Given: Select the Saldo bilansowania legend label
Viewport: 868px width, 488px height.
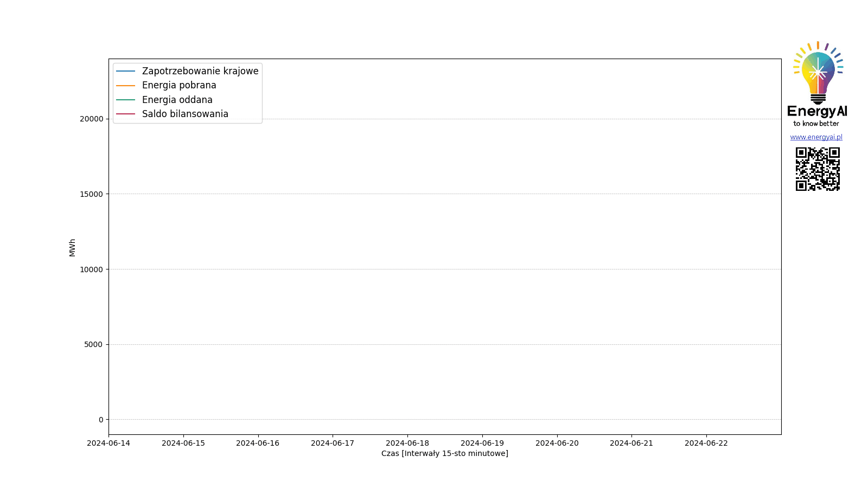Looking at the screenshot, I should click(x=185, y=114).
